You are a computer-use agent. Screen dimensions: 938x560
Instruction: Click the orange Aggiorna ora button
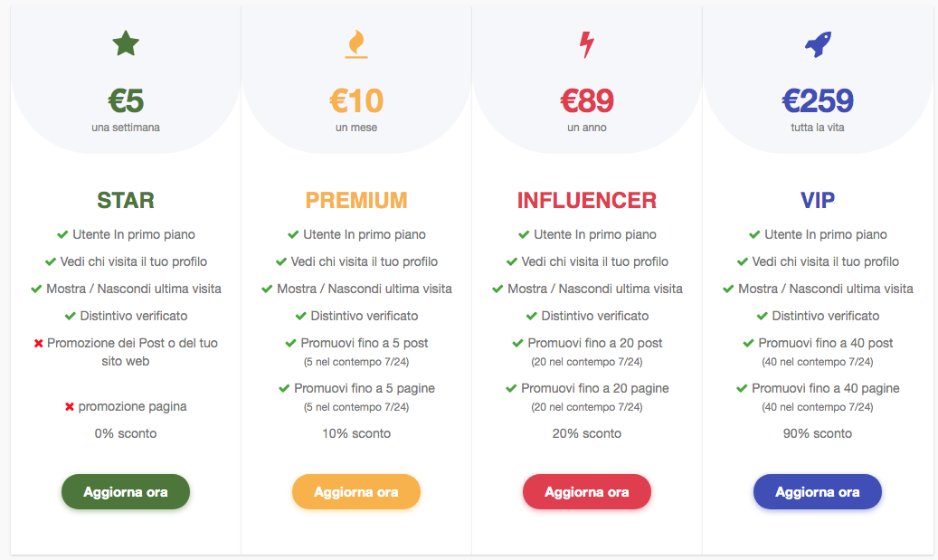coord(356,492)
